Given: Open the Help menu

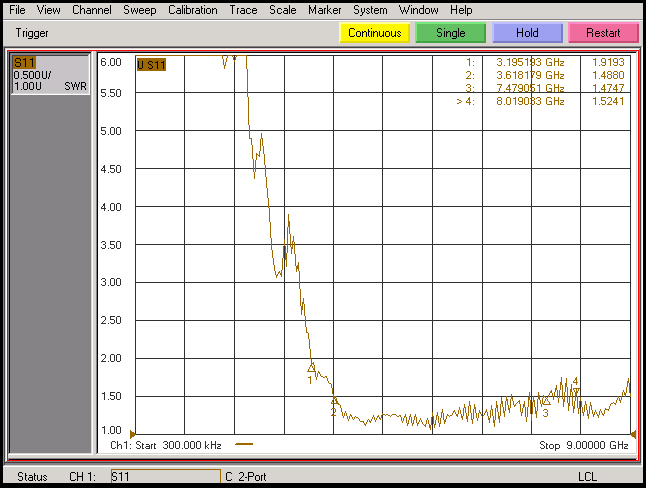Looking at the screenshot, I should (461, 10).
